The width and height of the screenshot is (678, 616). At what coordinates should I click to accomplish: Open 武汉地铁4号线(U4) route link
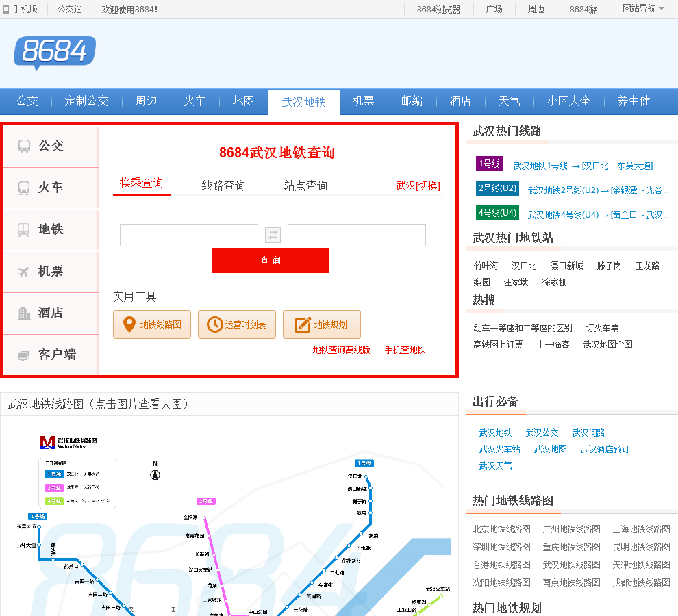tap(598, 215)
